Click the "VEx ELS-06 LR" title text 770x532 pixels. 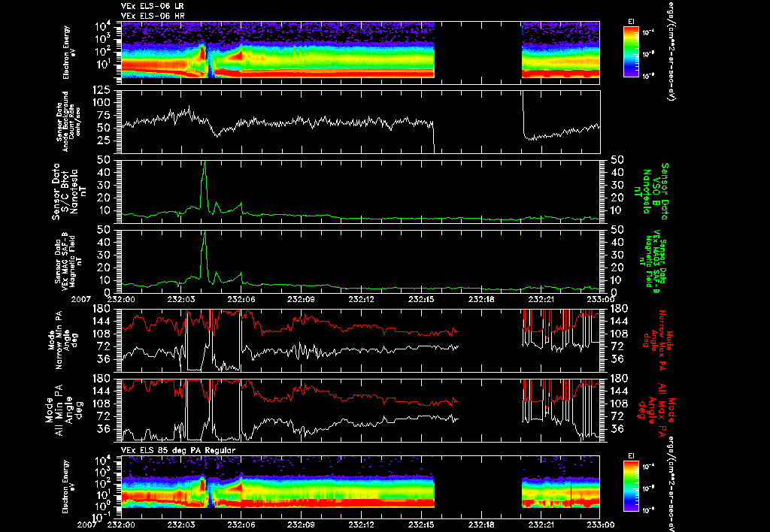153,6
